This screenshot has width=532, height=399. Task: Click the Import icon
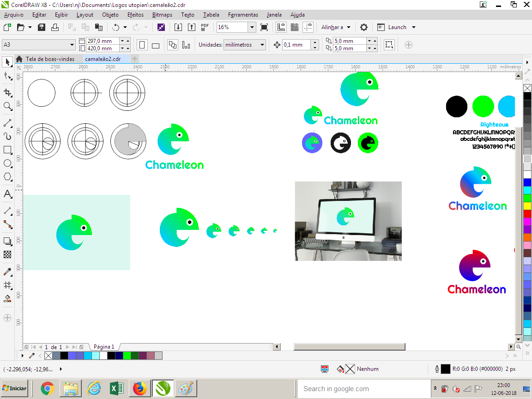[x=178, y=27]
